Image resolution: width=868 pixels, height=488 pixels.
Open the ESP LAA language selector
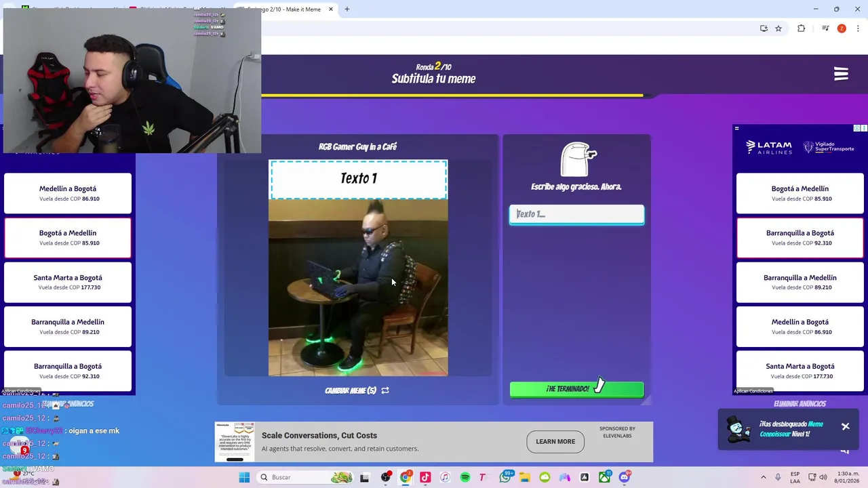(795, 477)
